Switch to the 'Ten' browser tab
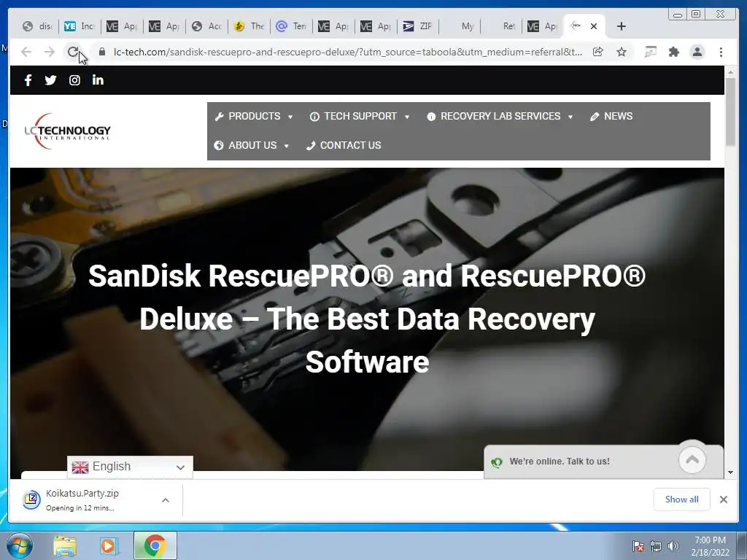Screen dimensions: 747x560 pos(291,26)
